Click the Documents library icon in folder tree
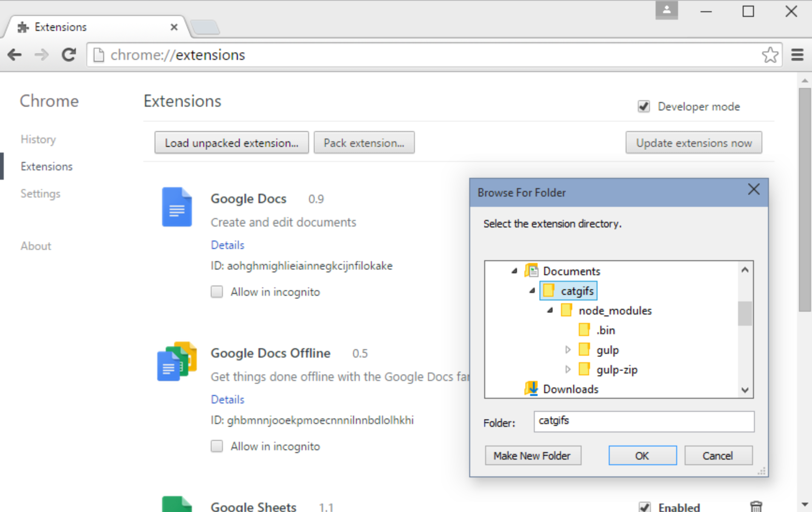 point(531,271)
